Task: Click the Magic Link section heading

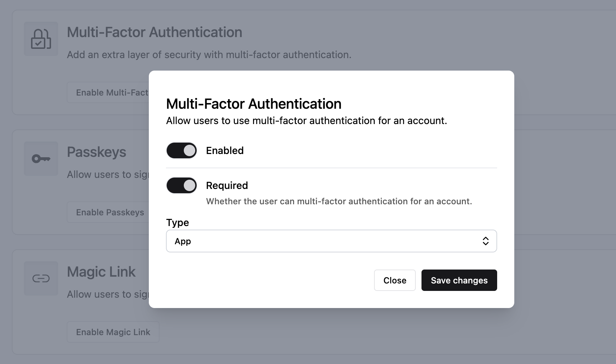Action: [102, 271]
